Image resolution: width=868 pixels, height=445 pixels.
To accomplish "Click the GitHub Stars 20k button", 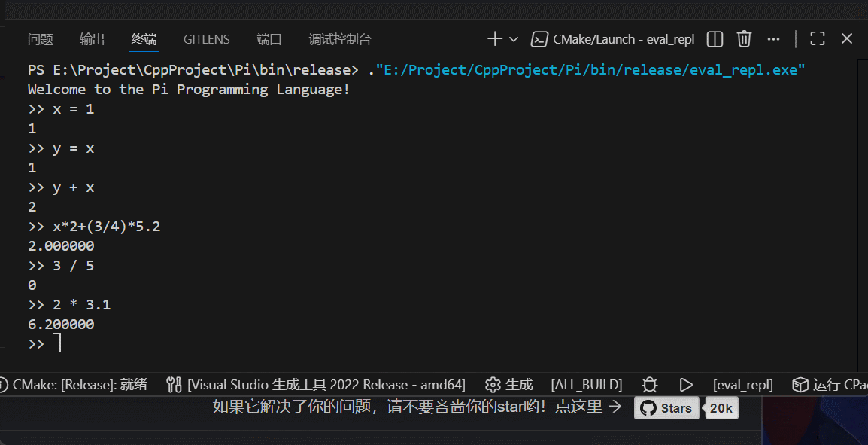I will pos(665,408).
